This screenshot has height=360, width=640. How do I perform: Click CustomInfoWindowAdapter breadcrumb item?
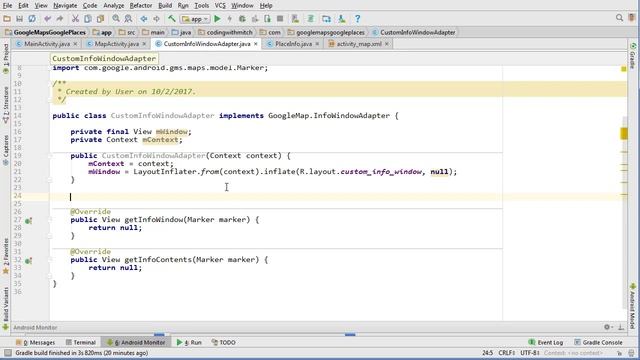(413, 32)
